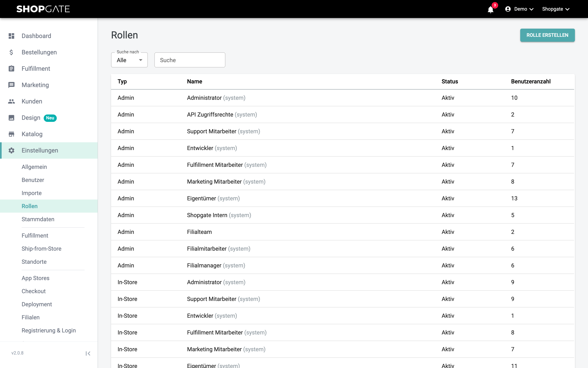Open App Stores settings

click(x=36, y=278)
